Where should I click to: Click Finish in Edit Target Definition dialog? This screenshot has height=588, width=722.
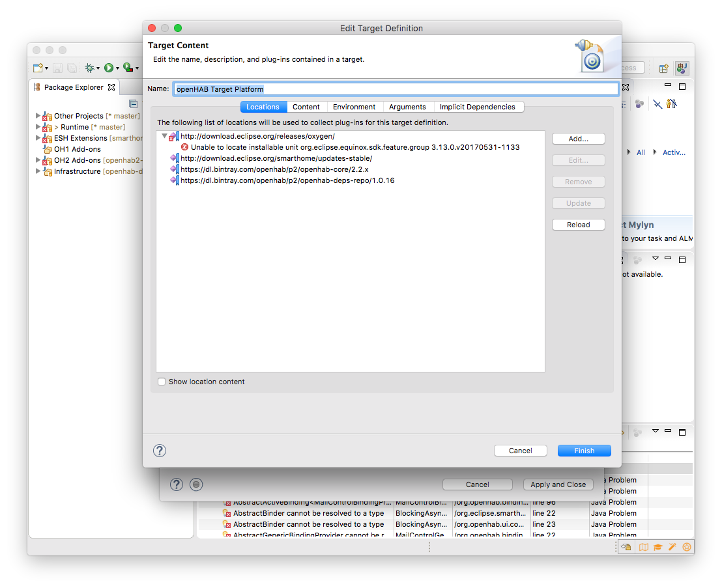pyautogui.click(x=585, y=451)
